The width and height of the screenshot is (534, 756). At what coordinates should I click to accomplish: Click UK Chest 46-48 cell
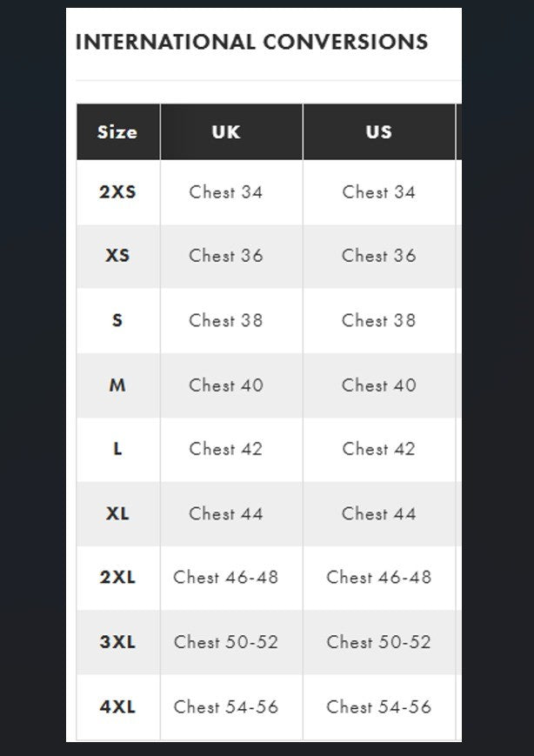(226, 577)
